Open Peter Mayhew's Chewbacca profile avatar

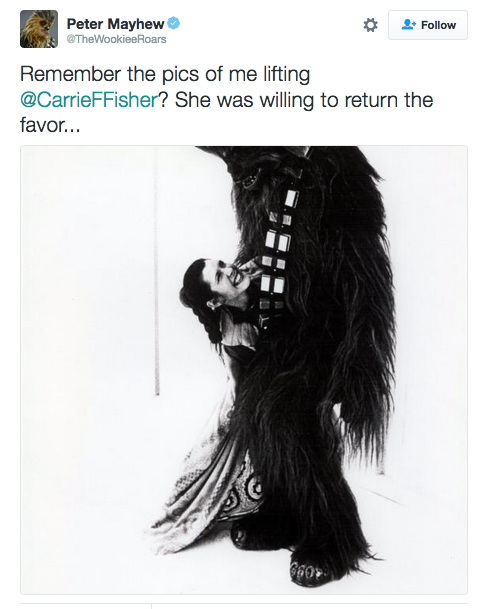39,29
